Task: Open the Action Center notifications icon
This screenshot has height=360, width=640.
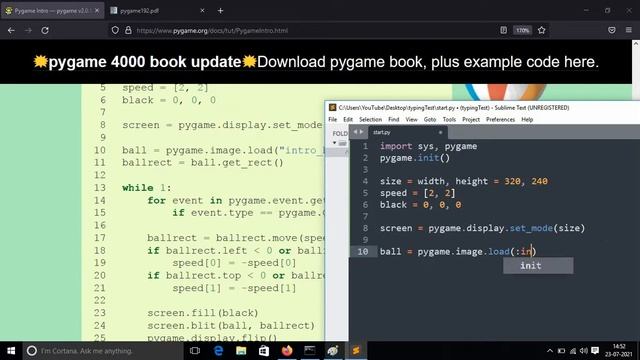Action: 595,351
